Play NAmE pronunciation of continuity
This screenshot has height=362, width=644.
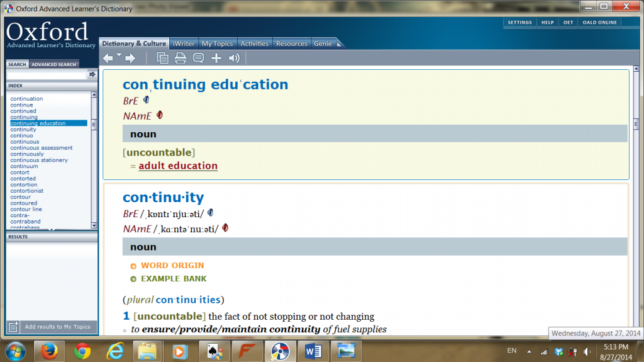click(x=225, y=227)
